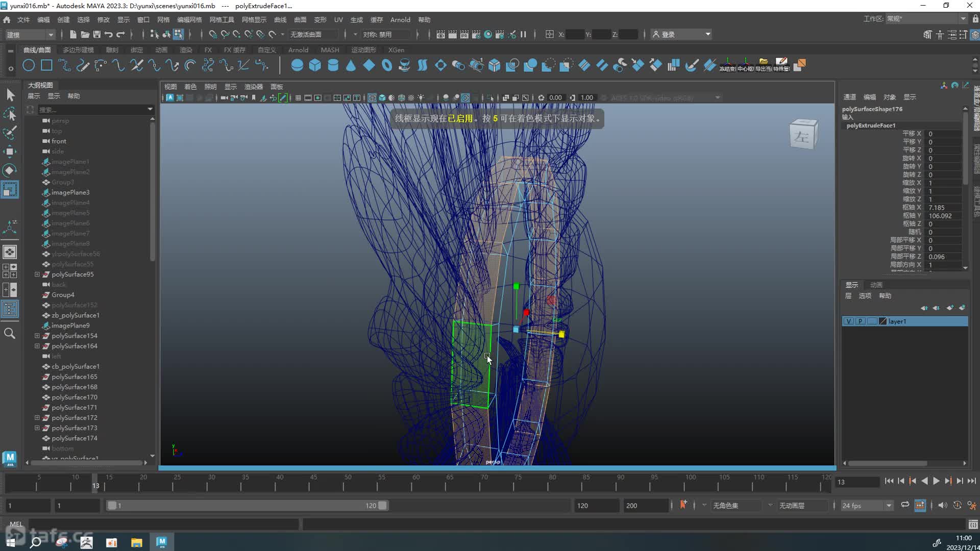Viewport: 980px width, 551px height.
Task: Open the menu set dropdown 建模
Action: (30, 34)
